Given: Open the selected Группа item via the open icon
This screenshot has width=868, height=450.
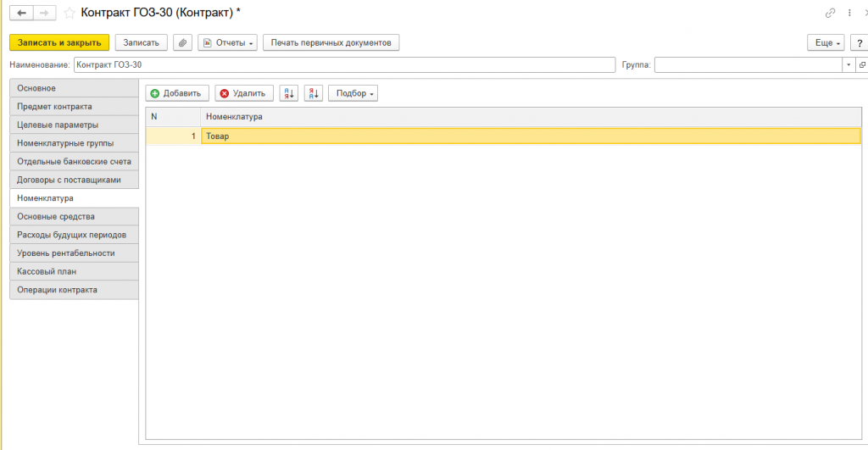Looking at the screenshot, I should (862, 64).
